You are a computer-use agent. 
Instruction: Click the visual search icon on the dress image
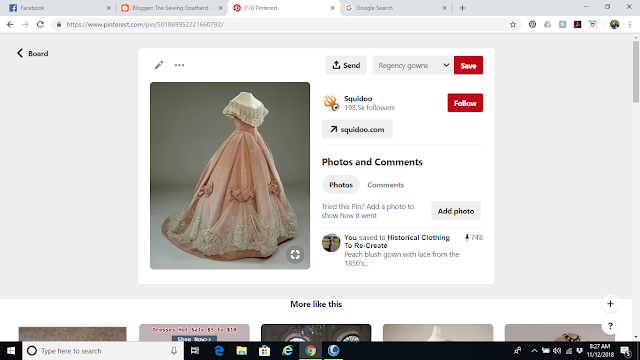coord(295,255)
